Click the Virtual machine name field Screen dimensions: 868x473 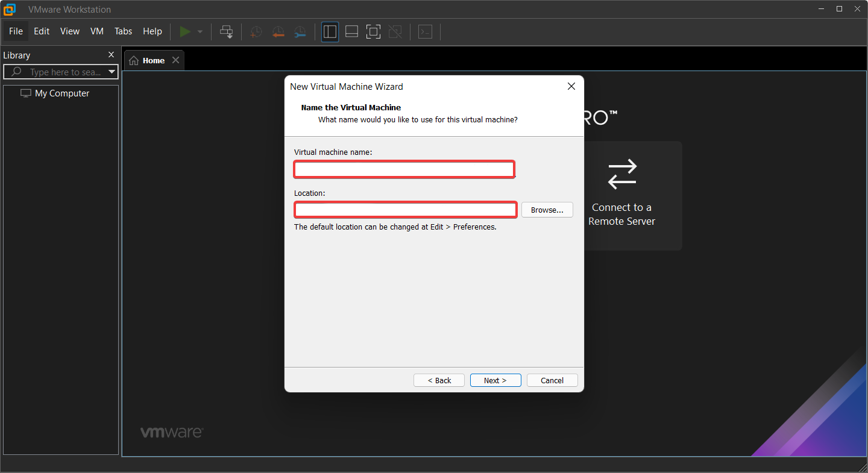click(404, 169)
